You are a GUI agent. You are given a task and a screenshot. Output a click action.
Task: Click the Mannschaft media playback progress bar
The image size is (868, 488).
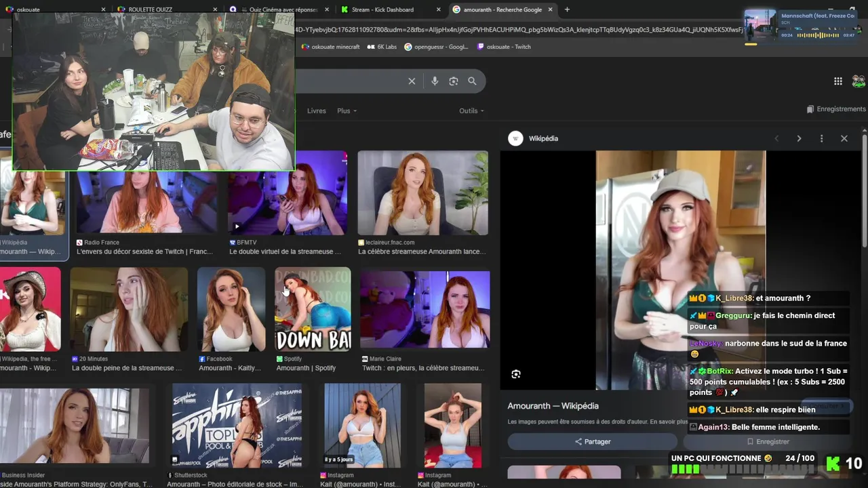(x=817, y=35)
